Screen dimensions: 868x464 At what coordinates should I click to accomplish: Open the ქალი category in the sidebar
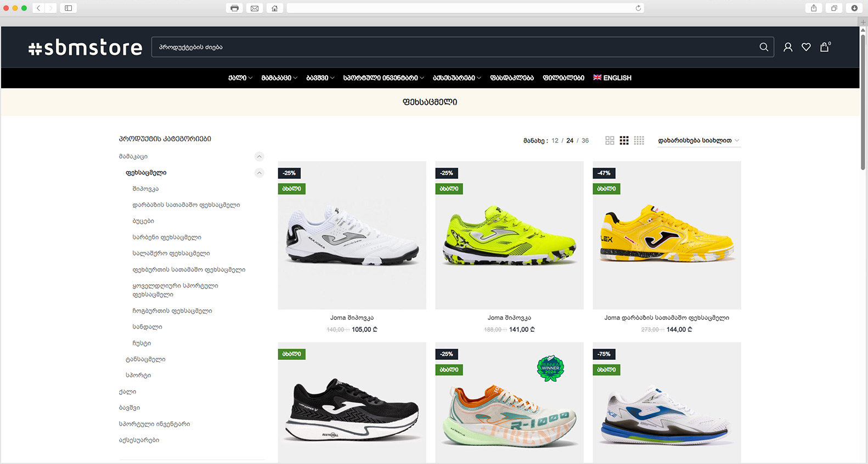point(127,392)
